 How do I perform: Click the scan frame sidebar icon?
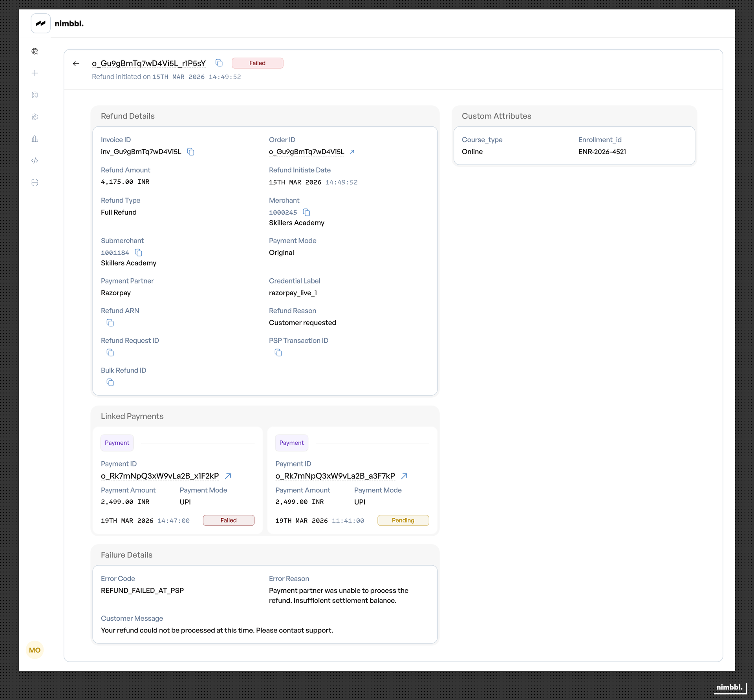click(x=35, y=183)
